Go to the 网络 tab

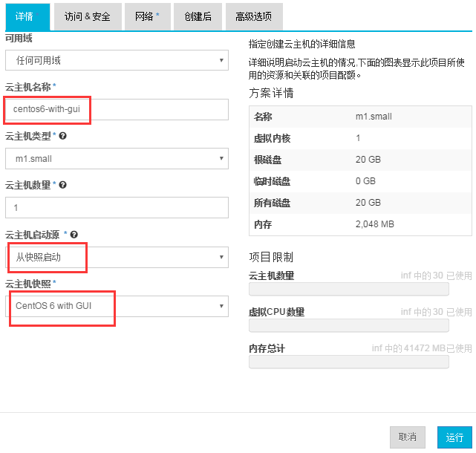147,16
